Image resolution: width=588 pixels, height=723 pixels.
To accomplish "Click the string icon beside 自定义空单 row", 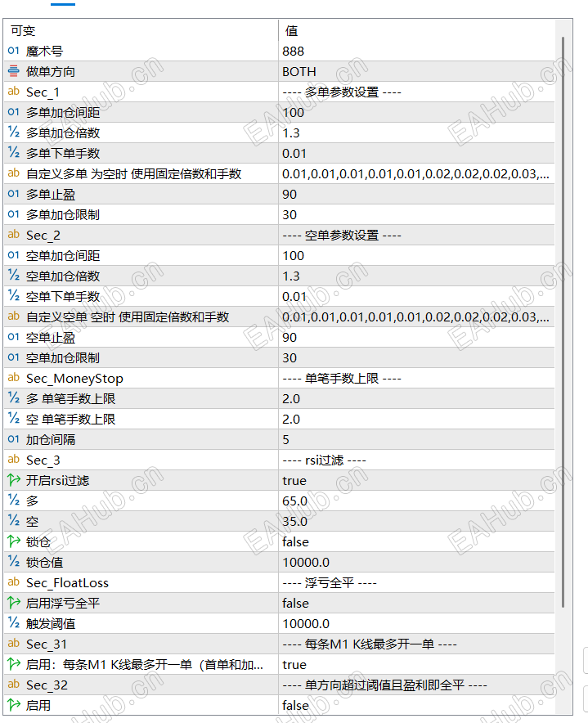I will 13,317.
